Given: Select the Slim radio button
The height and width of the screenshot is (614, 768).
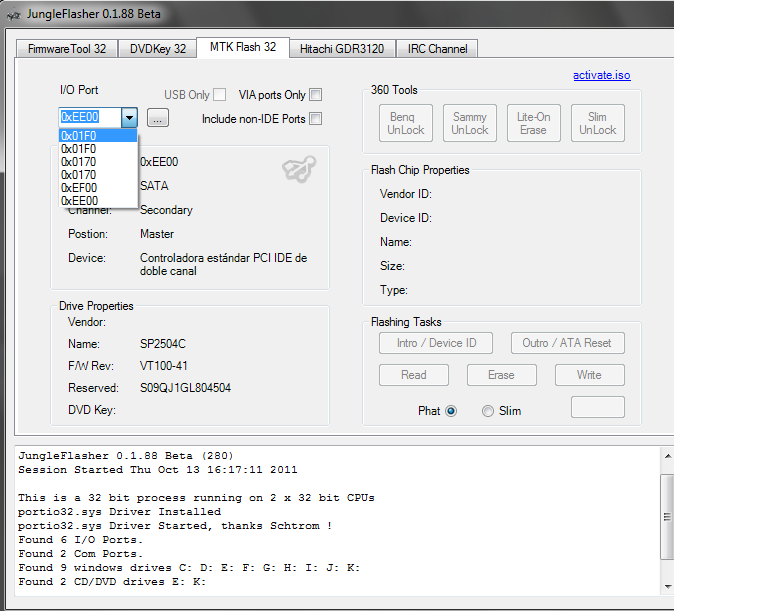Looking at the screenshot, I should (488, 411).
